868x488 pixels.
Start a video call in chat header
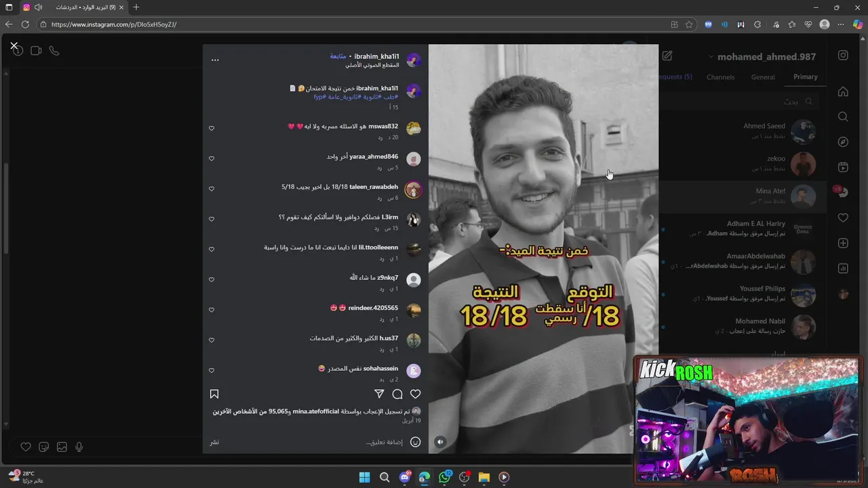[x=36, y=51]
